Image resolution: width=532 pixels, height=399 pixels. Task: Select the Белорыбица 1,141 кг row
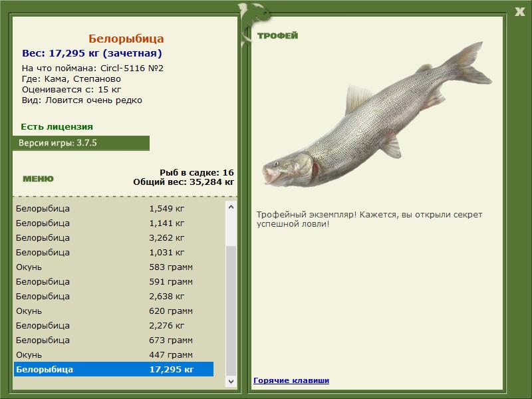tap(114, 223)
